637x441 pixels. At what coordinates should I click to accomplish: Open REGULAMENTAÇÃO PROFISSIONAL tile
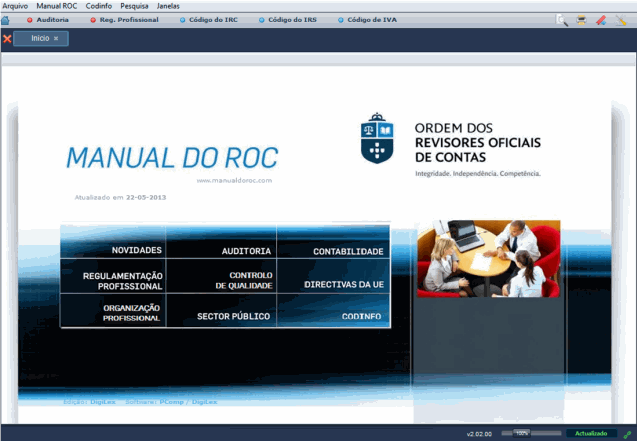[x=113, y=276]
